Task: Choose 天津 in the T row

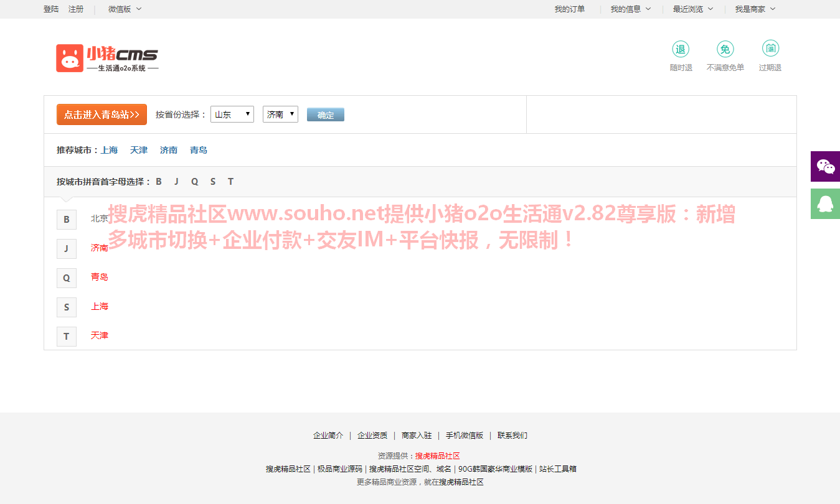Action: [100, 335]
